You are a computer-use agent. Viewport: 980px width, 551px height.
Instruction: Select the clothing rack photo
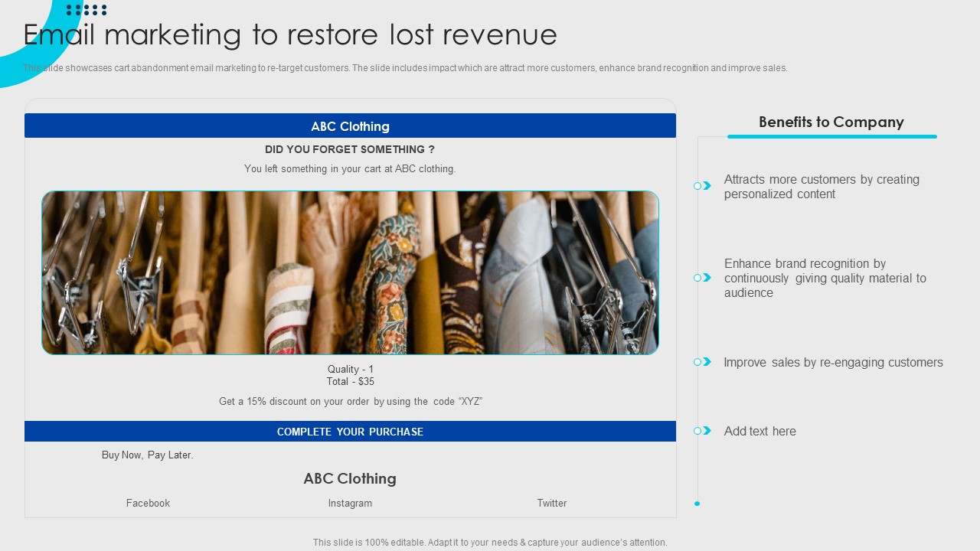coord(350,272)
